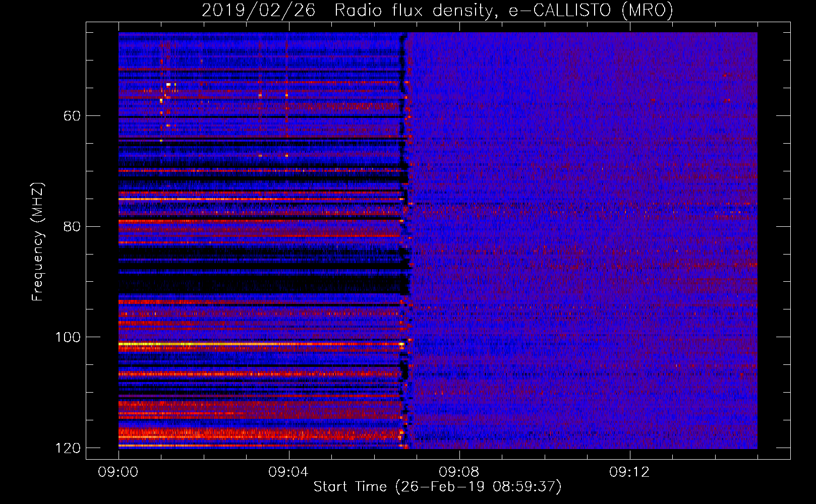Click the 09:12 time tick label
The image size is (816, 504).
(629, 472)
